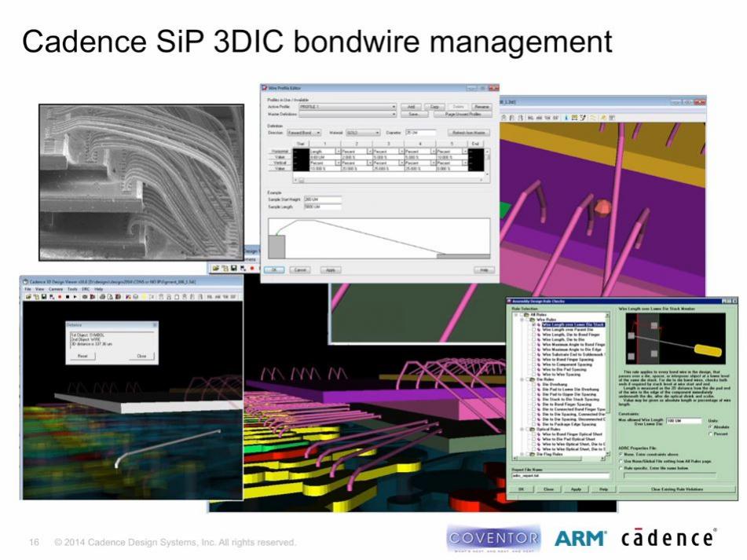Viewport: 747px width, 560px height.
Task: Collapse the Optical Rules tree node
Action: point(523,429)
